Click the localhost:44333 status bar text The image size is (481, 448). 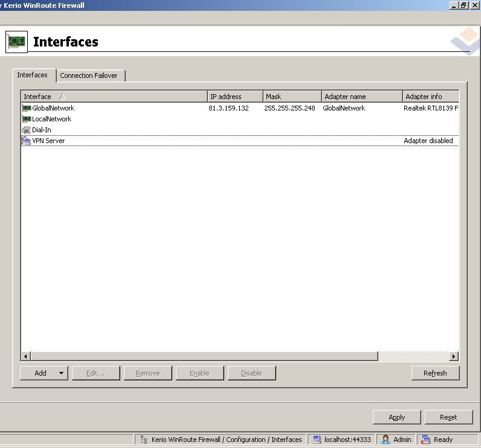tap(347, 440)
